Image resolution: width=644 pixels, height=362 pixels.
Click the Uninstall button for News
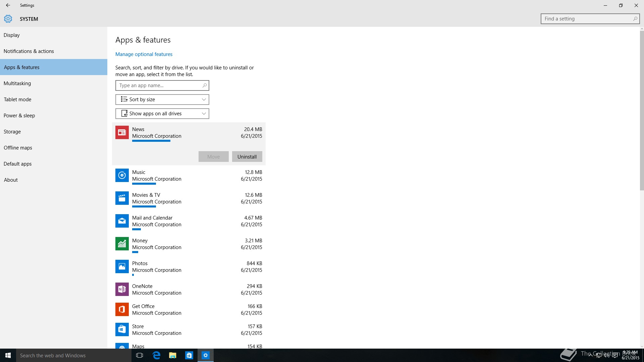[x=247, y=157]
